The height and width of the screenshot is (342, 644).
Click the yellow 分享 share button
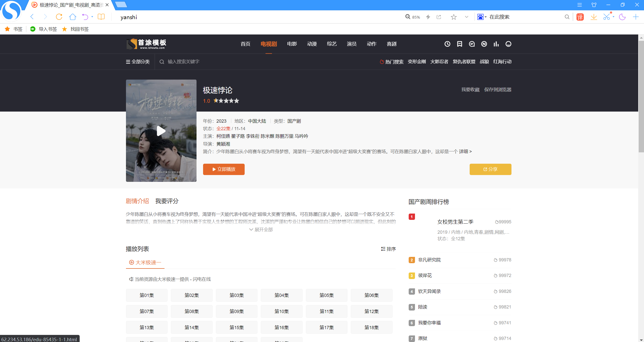click(490, 169)
